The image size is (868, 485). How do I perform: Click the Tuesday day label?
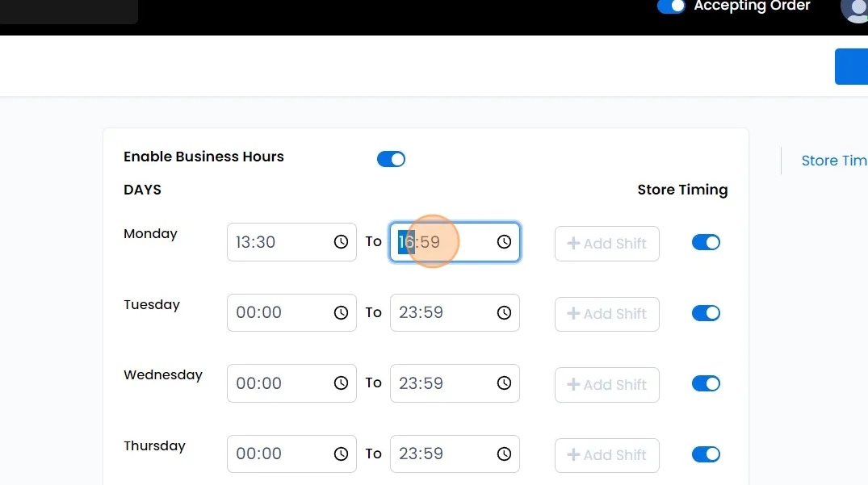[x=152, y=305]
